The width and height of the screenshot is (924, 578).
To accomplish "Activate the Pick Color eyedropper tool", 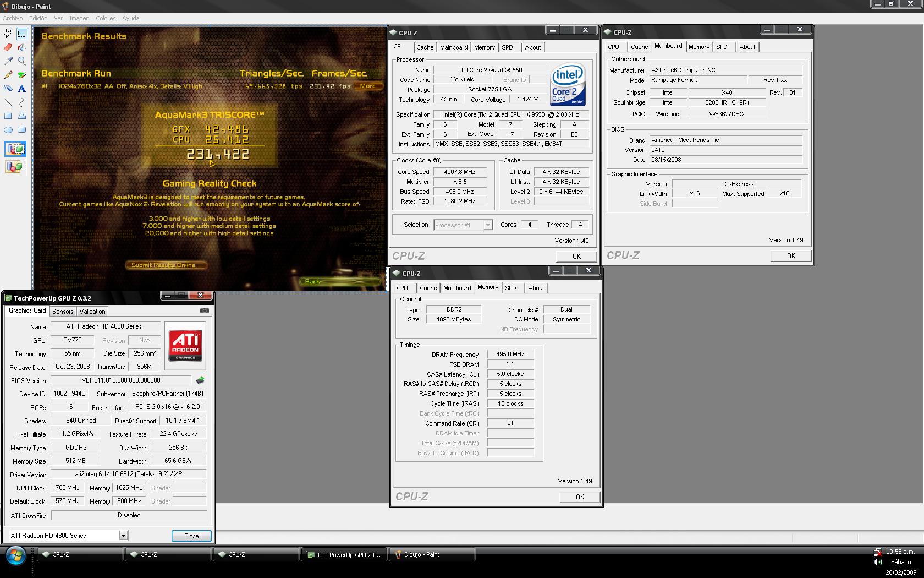I will coord(8,61).
